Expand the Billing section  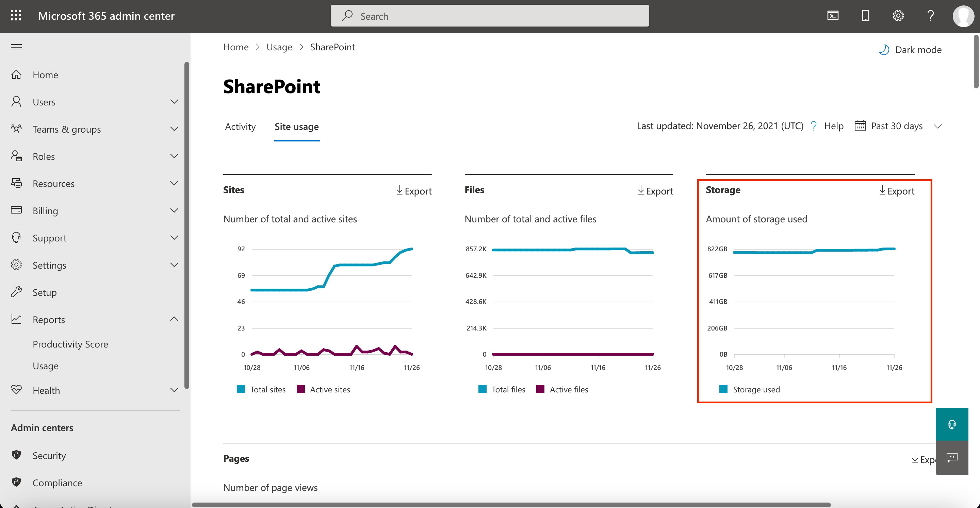[174, 210]
